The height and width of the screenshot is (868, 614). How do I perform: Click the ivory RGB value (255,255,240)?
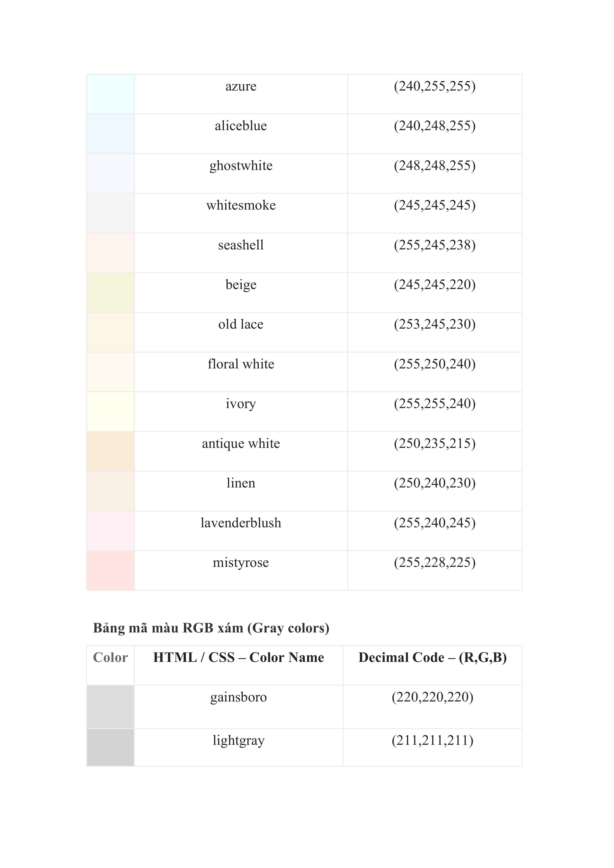[x=434, y=404]
